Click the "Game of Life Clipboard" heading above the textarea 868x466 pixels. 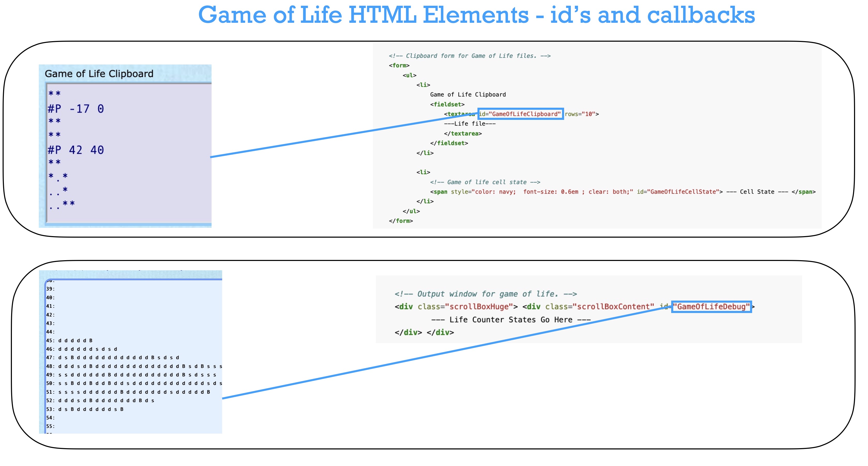tap(99, 74)
